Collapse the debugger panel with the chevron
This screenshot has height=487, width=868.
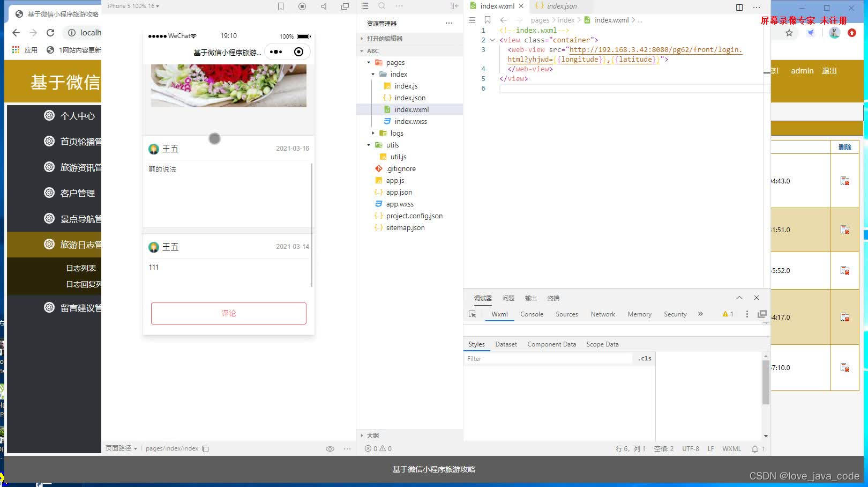click(739, 298)
